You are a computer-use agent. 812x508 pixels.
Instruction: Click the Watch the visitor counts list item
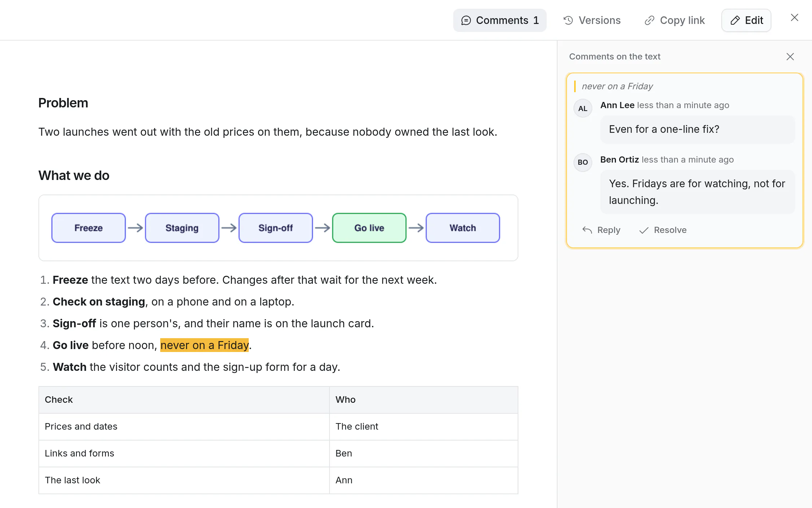click(x=196, y=367)
